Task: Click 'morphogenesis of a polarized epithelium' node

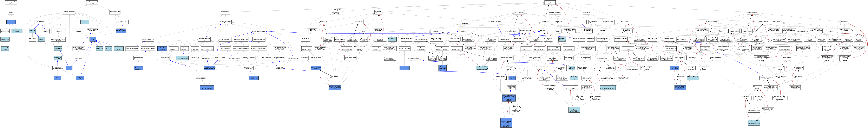Action: click(x=138, y=68)
